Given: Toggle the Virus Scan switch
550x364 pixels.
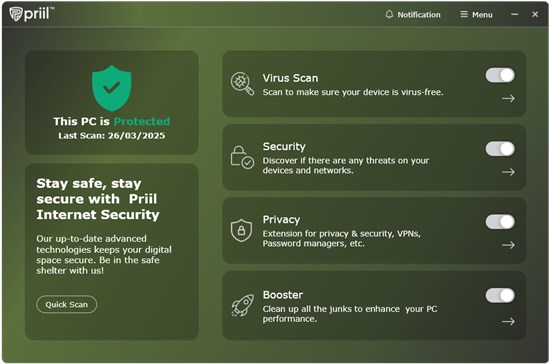Looking at the screenshot, I should 500,75.
